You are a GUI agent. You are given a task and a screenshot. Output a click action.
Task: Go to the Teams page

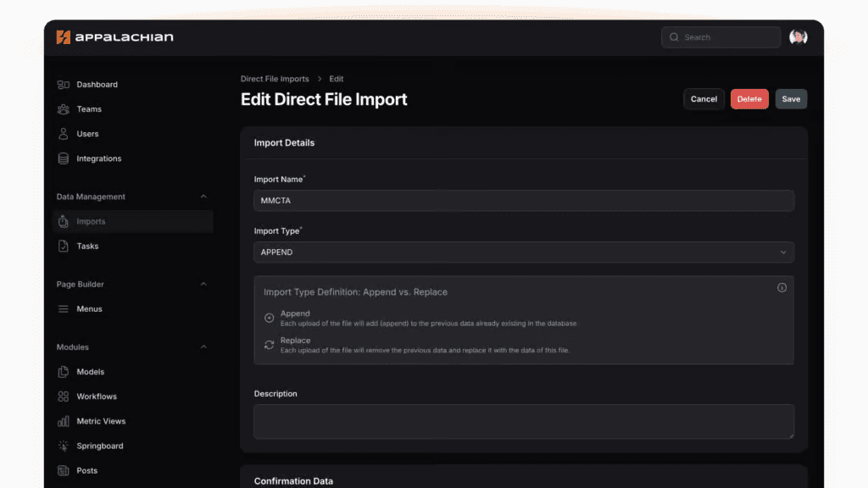89,109
